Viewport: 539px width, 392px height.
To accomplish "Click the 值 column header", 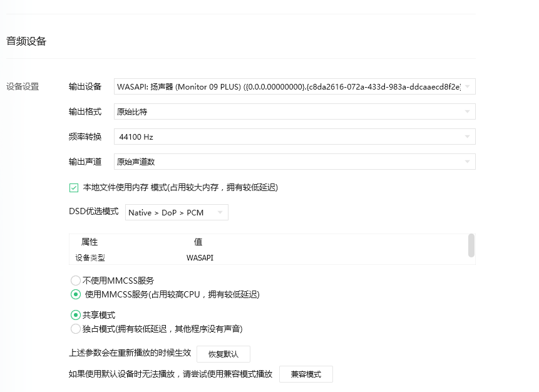I will click(x=198, y=242).
